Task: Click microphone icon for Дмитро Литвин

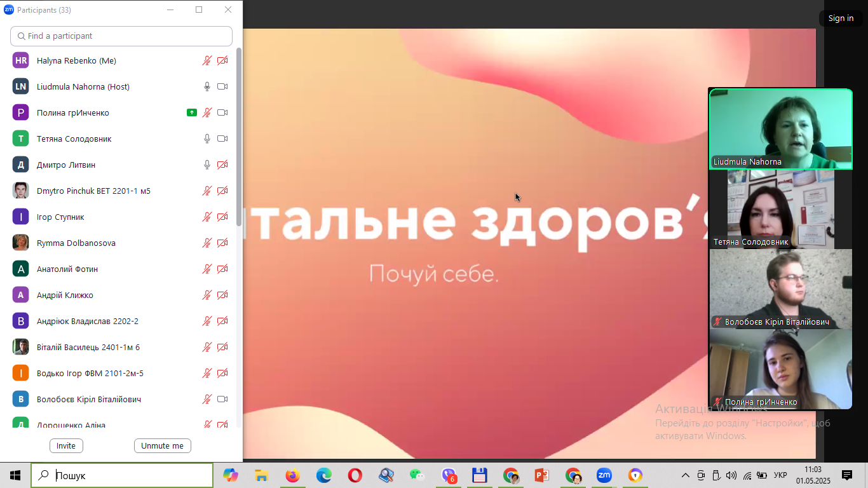Action: [x=207, y=165]
